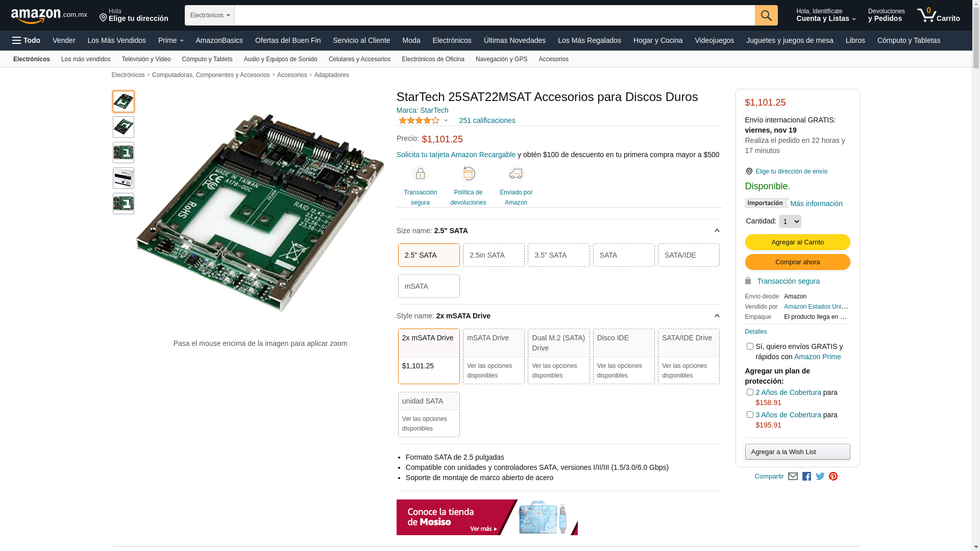Share product via email icon
The image size is (980, 551).
(793, 477)
